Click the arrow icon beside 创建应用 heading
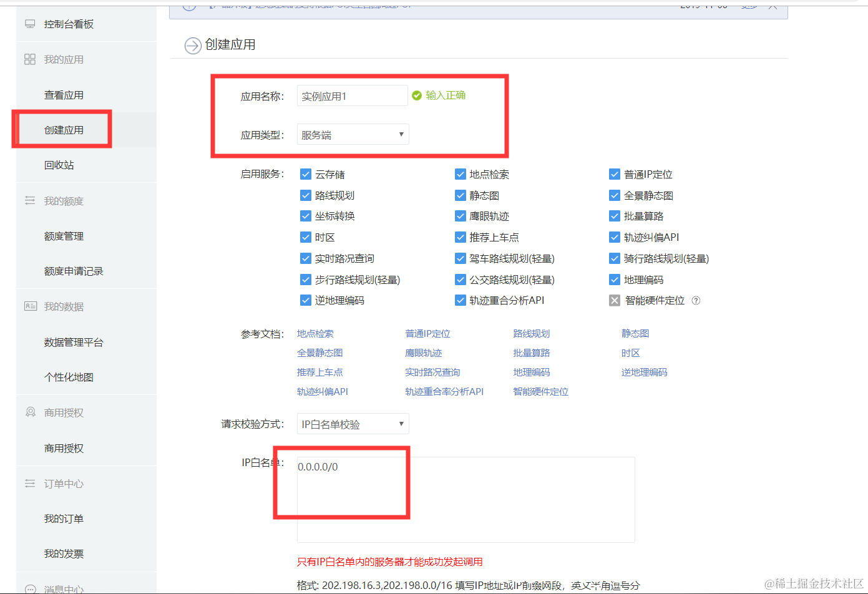Image resolution: width=868 pixels, height=594 pixels. pyautogui.click(x=193, y=46)
